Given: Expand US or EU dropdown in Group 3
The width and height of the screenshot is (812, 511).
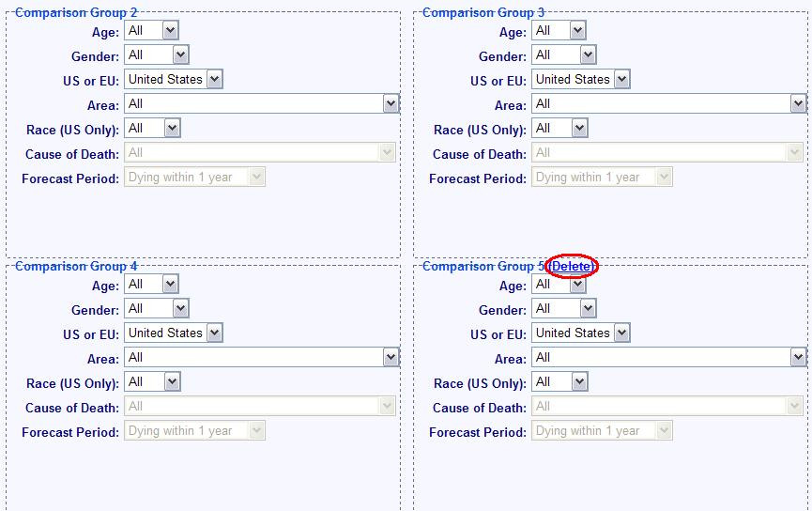Looking at the screenshot, I should pos(581,80).
